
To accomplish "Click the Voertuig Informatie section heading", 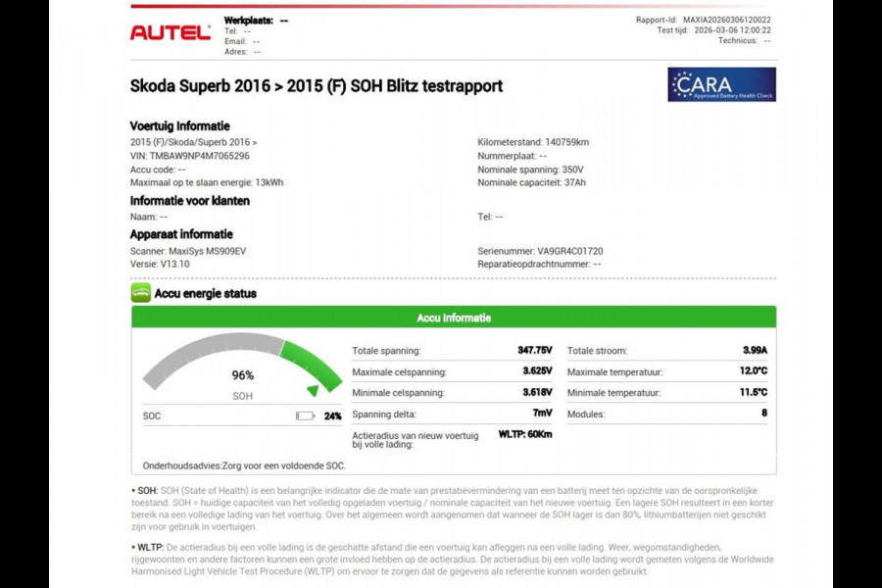I will [181, 125].
